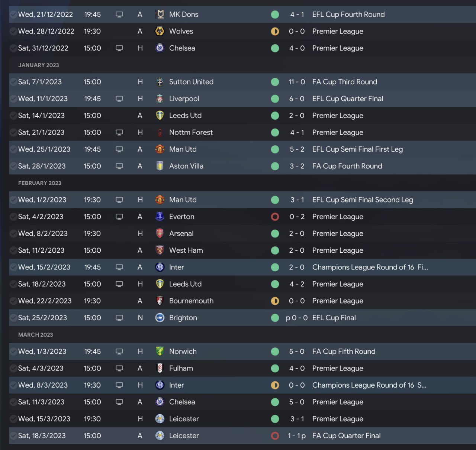Click the MK Dons club badge
The width and height of the screenshot is (476, 450).
click(160, 14)
